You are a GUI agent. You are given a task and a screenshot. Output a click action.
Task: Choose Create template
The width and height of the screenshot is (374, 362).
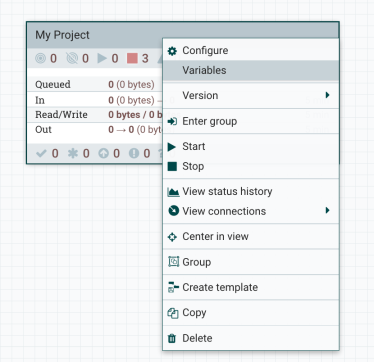point(251,287)
